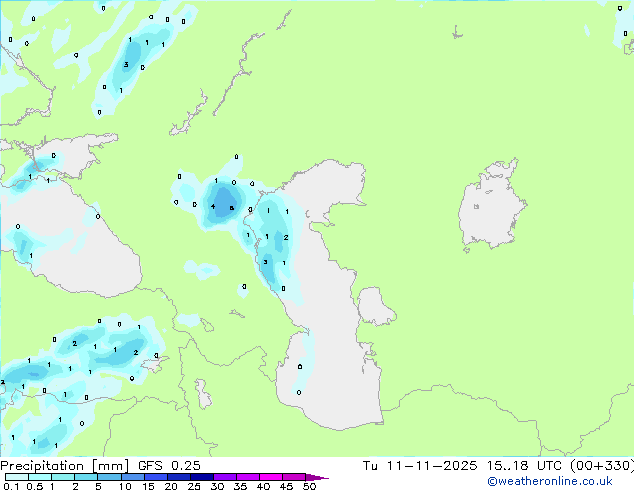
Task: Click the Kara-Bogaz-Gol bay east of the Caspian
Action: coord(376,306)
